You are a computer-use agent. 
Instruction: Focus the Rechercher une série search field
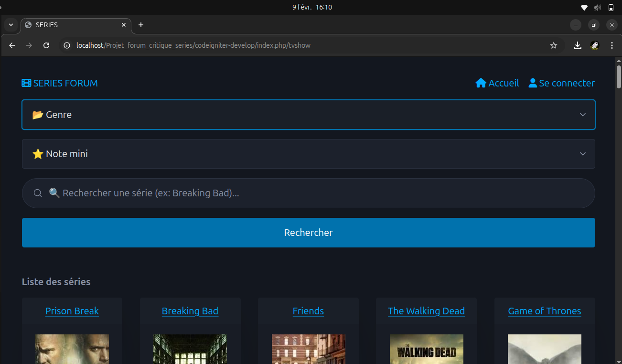point(315,193)
